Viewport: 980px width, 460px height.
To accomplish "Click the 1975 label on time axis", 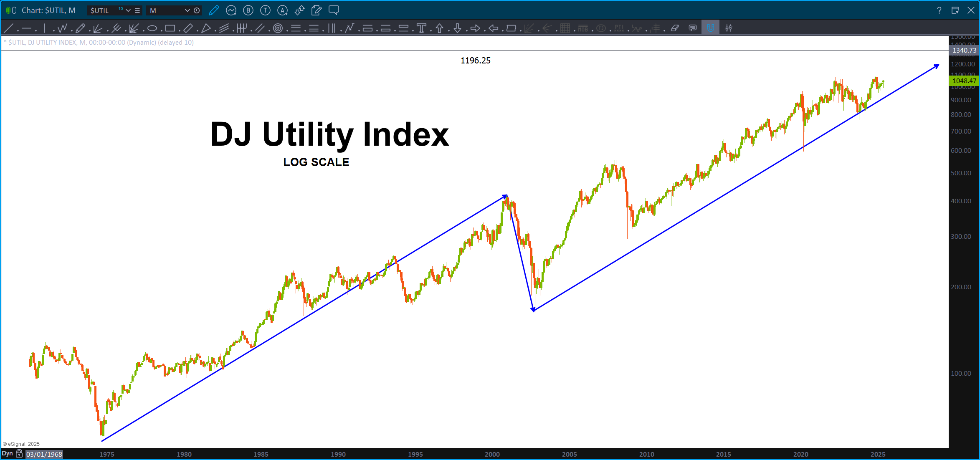I will click(x=107, y=454).
